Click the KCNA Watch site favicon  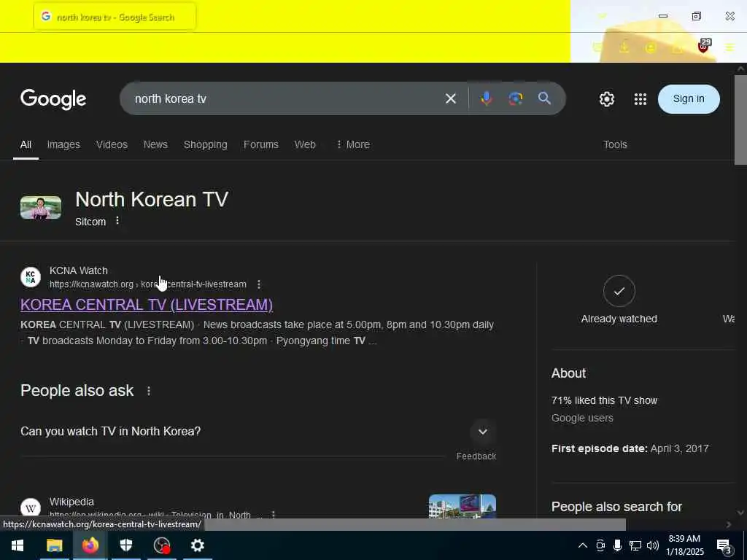[x=31, y=276]
